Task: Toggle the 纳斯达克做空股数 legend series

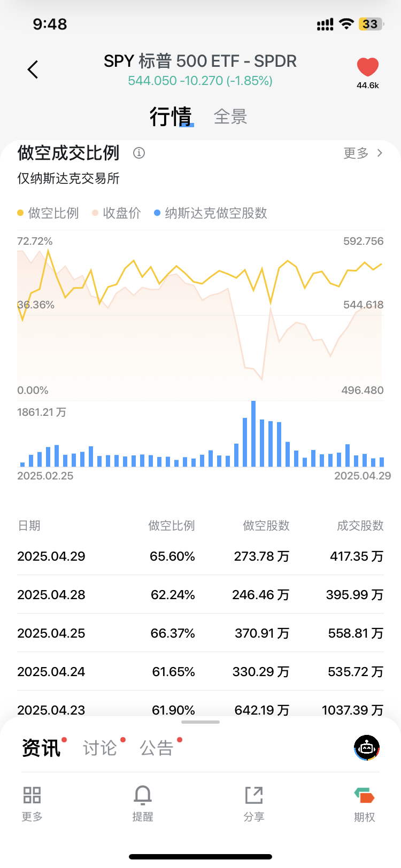Action: [x=211, y=213]
